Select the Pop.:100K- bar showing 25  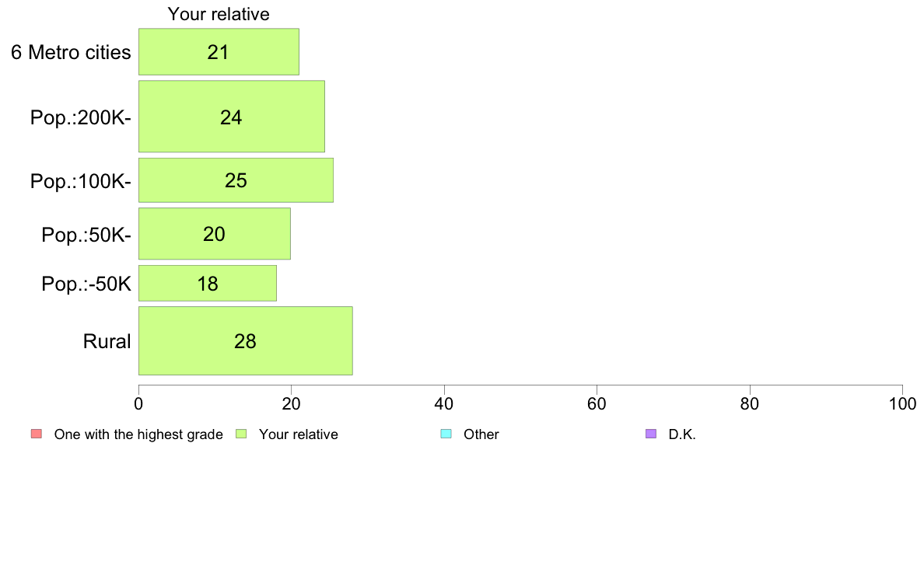point(236,180)
